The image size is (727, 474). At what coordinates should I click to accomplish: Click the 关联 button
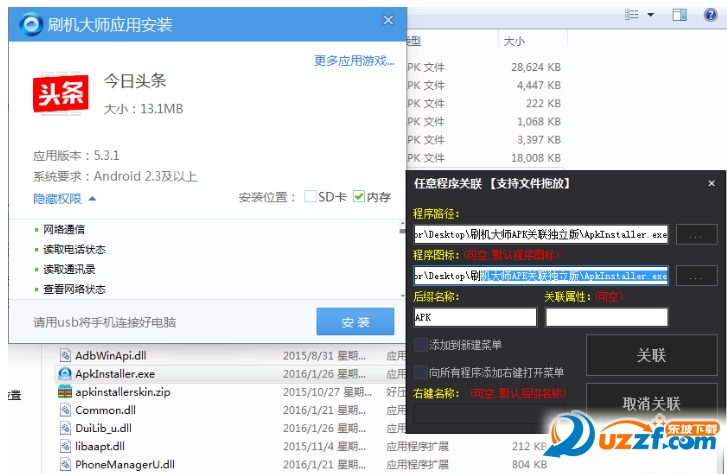(651, 355)
